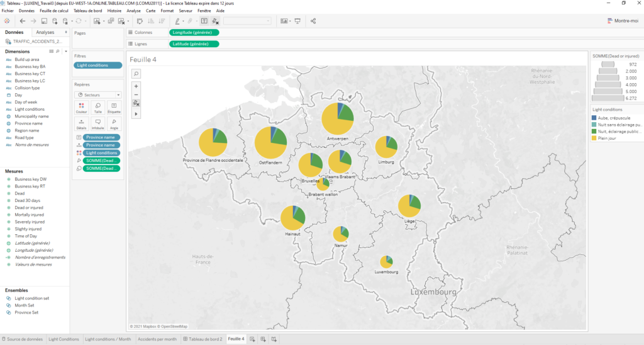Open the Couleur marks card button
This screenshot has height=345, width=644.
[81, 108]
